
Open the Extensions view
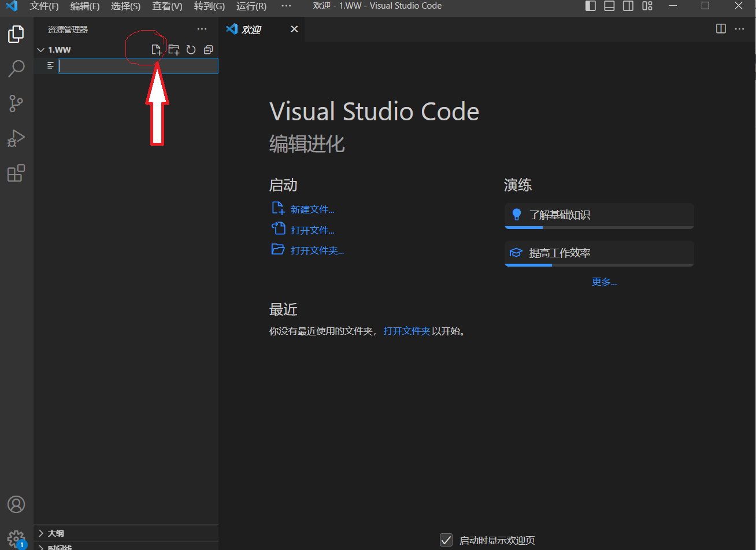coord(16,173)
